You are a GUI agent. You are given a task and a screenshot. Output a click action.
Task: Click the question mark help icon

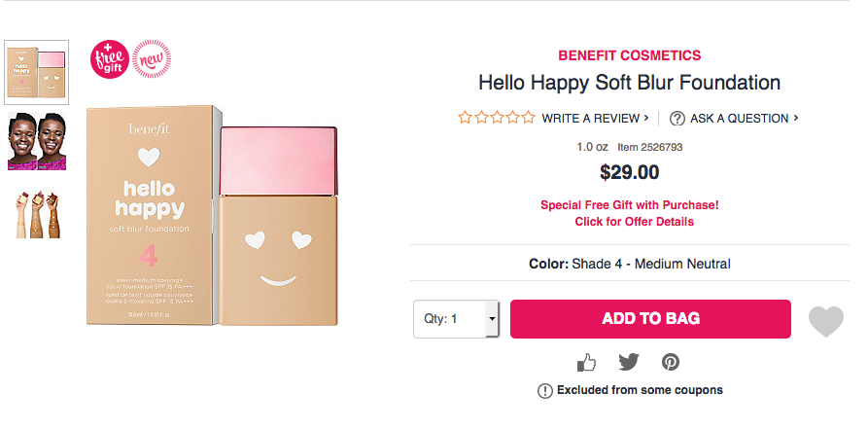pos(677,119)
